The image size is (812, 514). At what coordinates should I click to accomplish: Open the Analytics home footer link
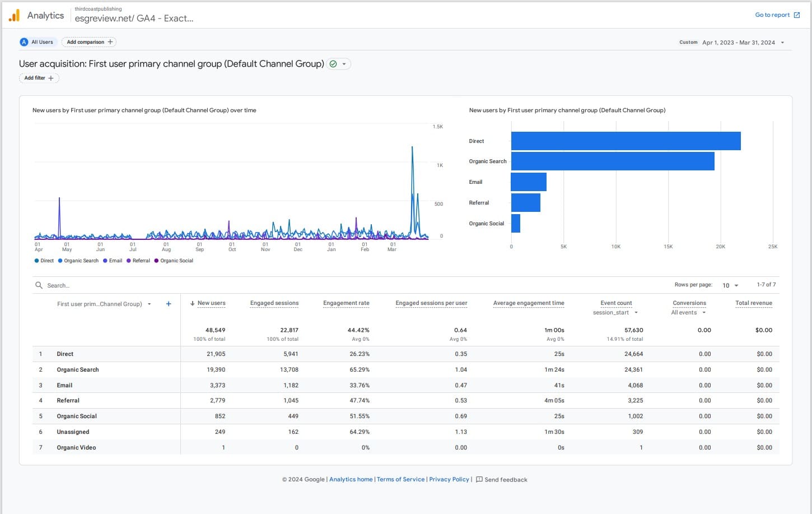click(351, 479)
